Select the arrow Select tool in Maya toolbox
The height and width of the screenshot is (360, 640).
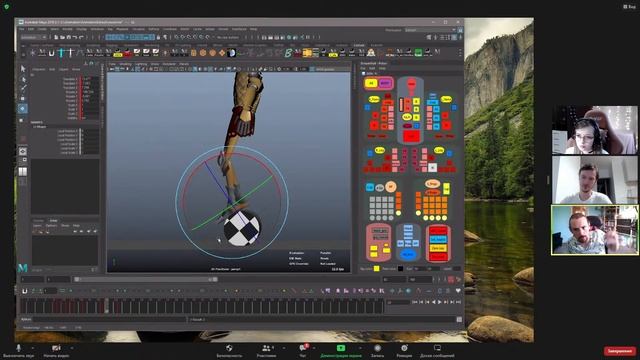23,69
